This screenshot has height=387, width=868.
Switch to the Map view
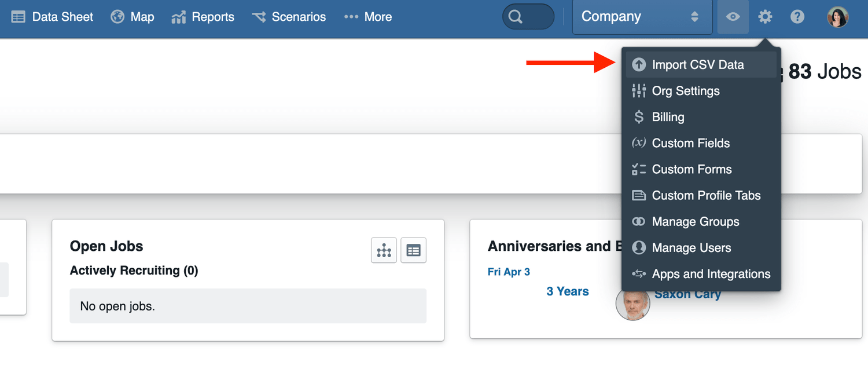click(133, 17)
